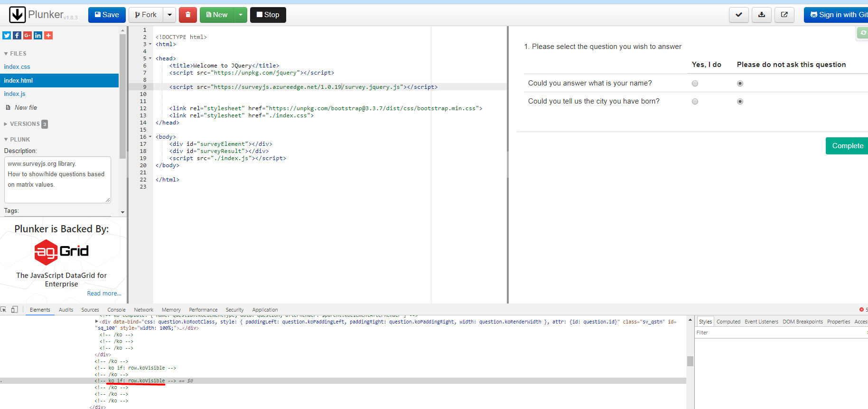868x409 pixels.
Task: Click the red trash delete button
Action: coord(188,15)
